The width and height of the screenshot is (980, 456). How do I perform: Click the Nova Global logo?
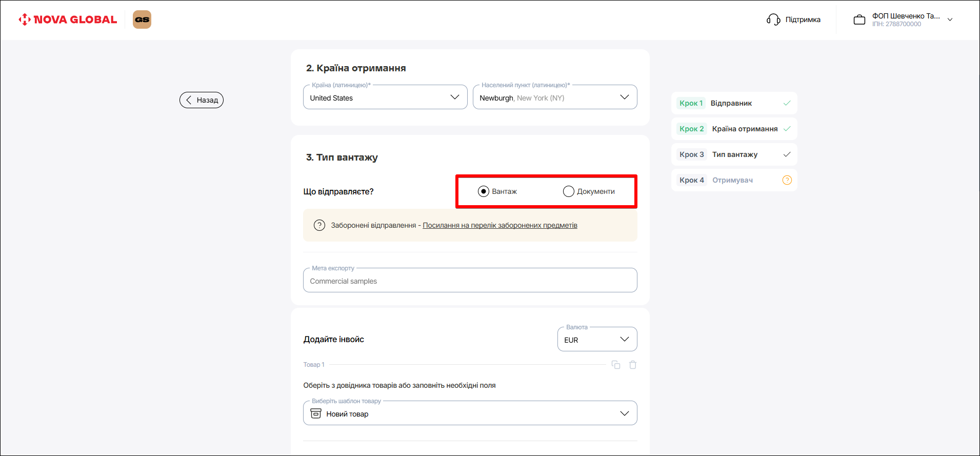pos(68,19)
